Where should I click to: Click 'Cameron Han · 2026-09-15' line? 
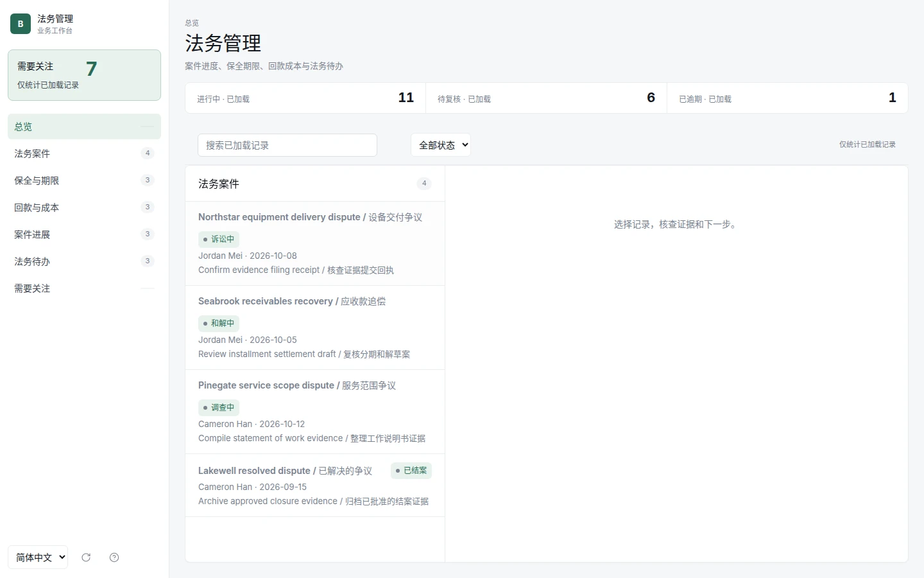[x=252, y=487]
